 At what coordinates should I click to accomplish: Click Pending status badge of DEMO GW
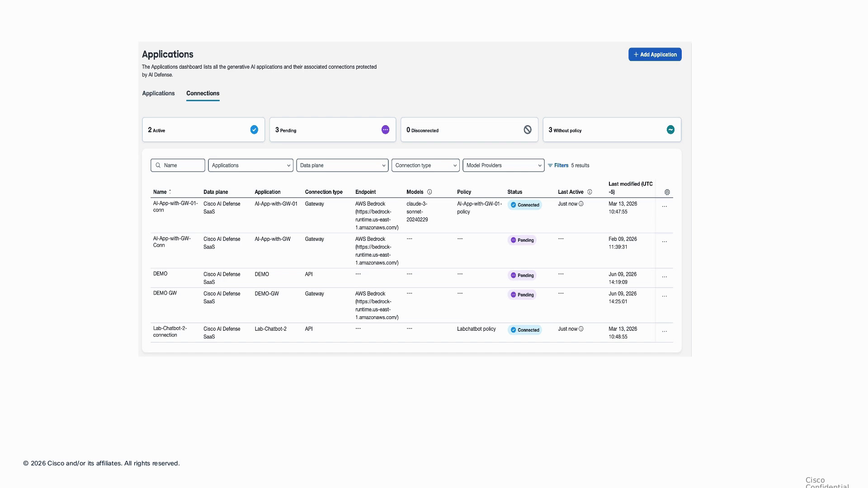pyautogui.click(x=522, y=295)
